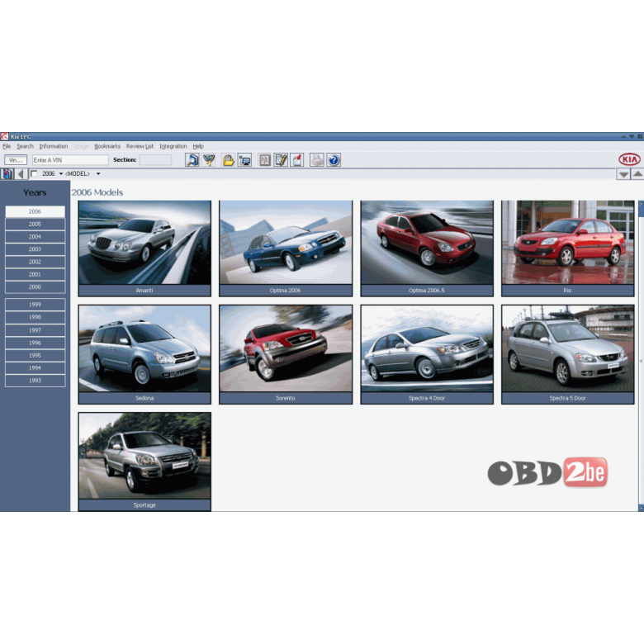The height and width of the screenshot is (644, 644).
Task: Click the pushpin bookmark icon
Action: coord(297,160)
